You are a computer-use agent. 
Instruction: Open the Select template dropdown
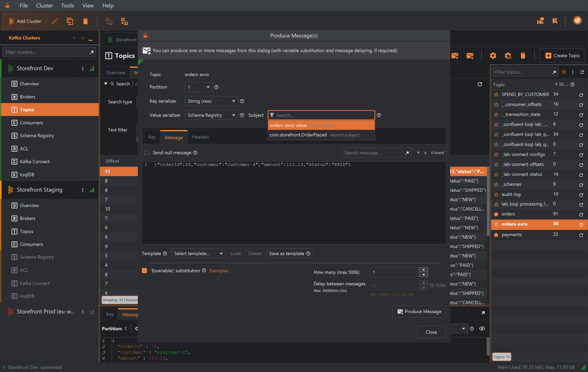198,253
